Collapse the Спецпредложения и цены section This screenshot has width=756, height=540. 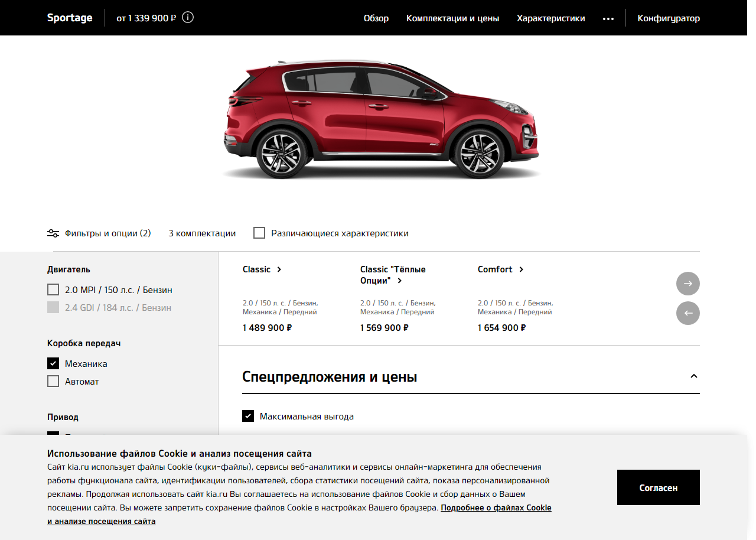694,376
